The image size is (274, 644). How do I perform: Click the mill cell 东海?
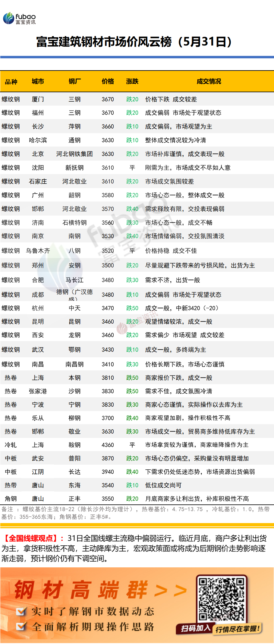pos(75,485)
